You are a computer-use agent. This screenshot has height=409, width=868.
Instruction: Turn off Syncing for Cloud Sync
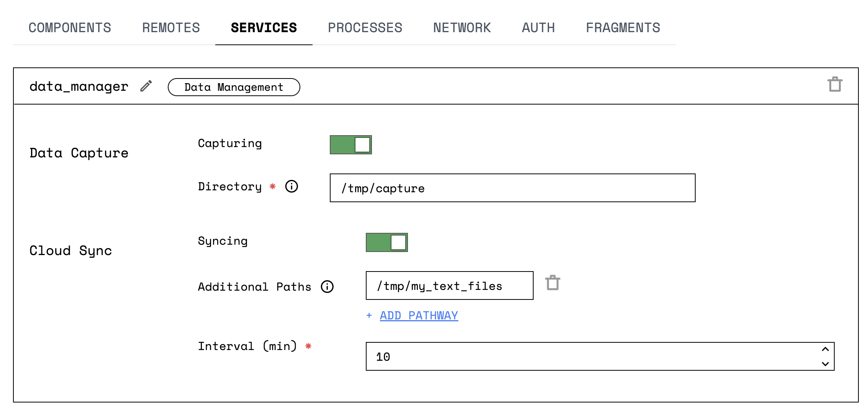click(x=387, y=242)
